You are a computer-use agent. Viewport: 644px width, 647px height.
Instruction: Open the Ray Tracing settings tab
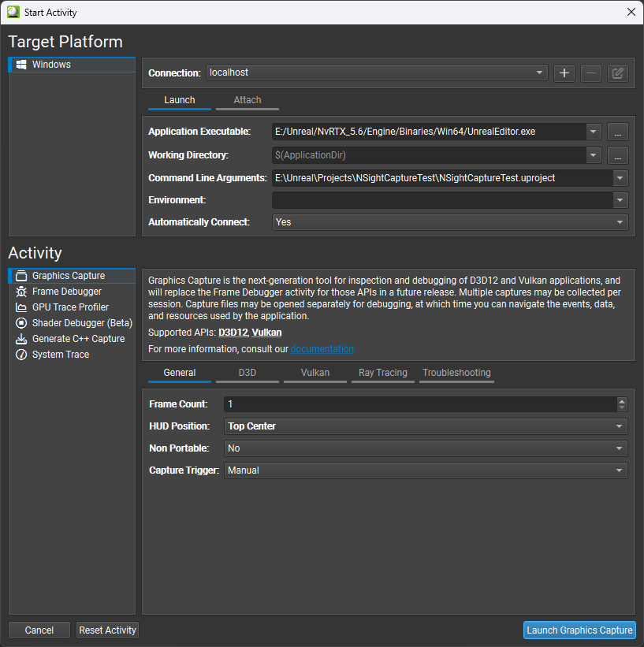click(382, 373)
